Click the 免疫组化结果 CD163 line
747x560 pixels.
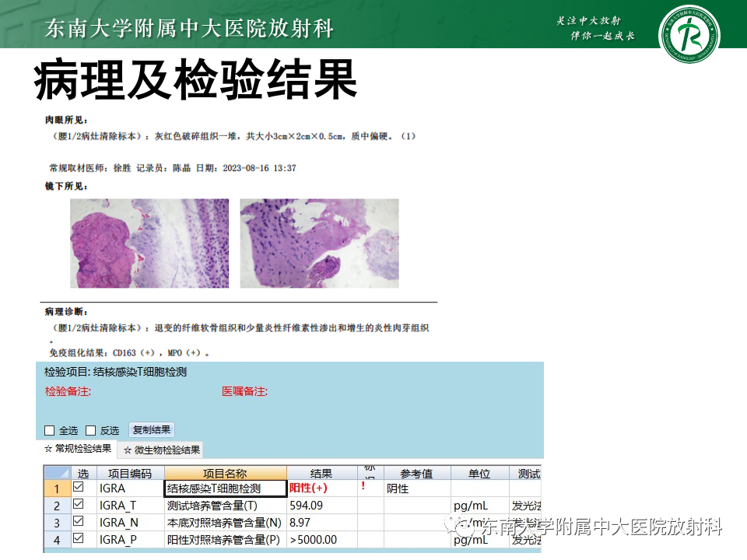click(128, 353)
